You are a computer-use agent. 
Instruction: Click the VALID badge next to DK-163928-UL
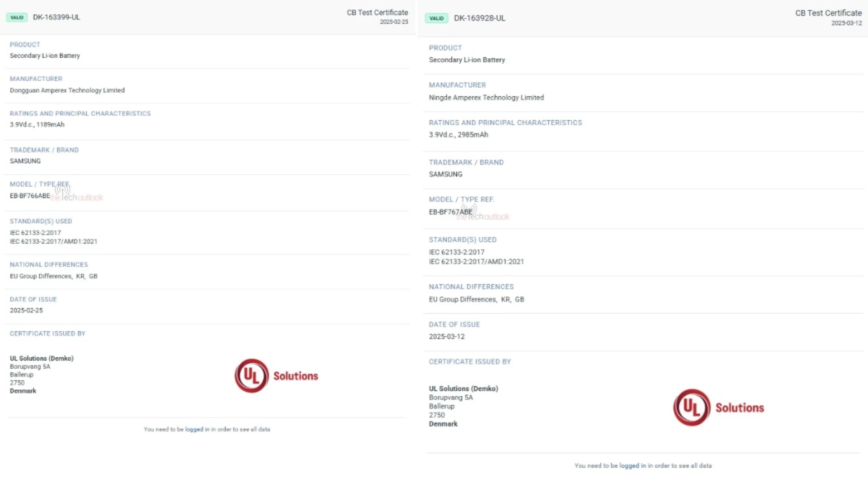click(x=436, y=19)
